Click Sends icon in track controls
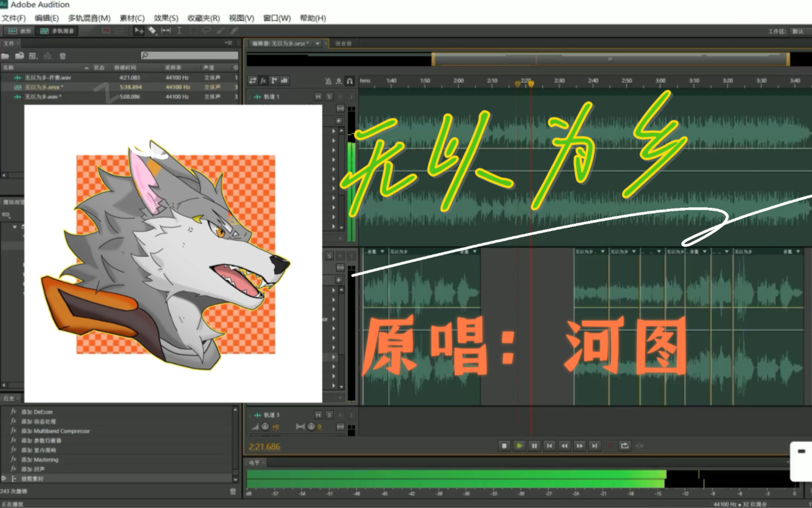Viewport: 812px width, 508px height. [x=274, y=81]
